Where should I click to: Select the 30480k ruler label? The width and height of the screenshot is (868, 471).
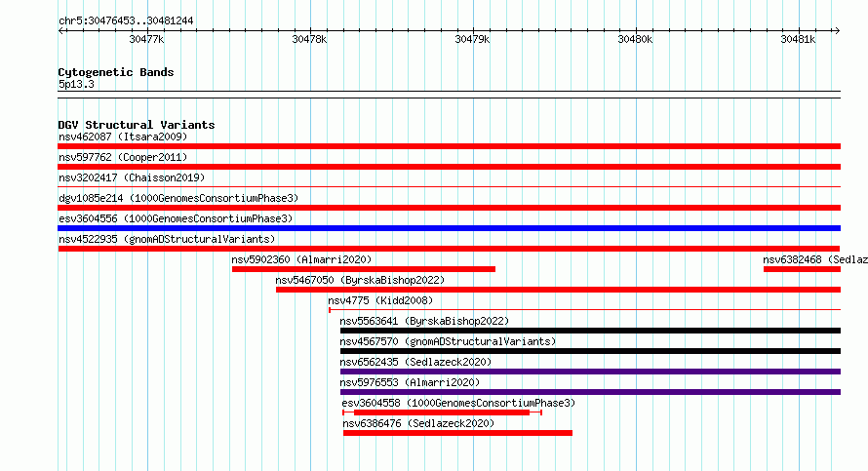(x=635, y=39)
